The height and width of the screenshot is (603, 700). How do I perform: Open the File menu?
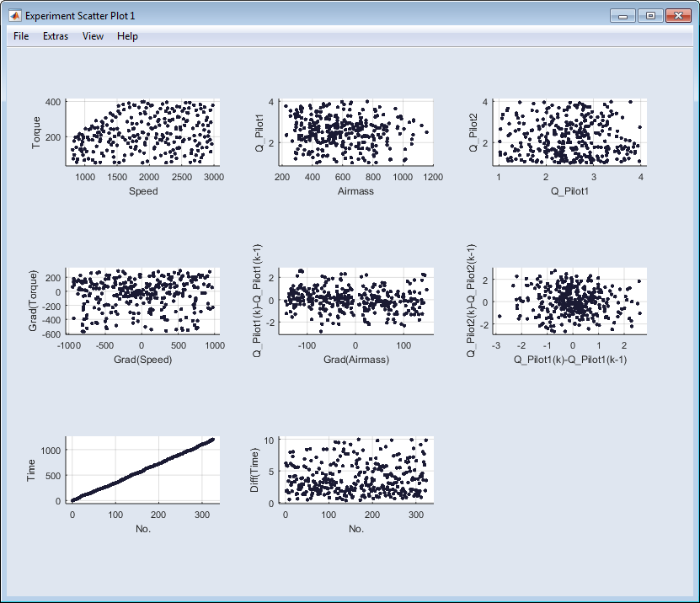coord(21,36)
